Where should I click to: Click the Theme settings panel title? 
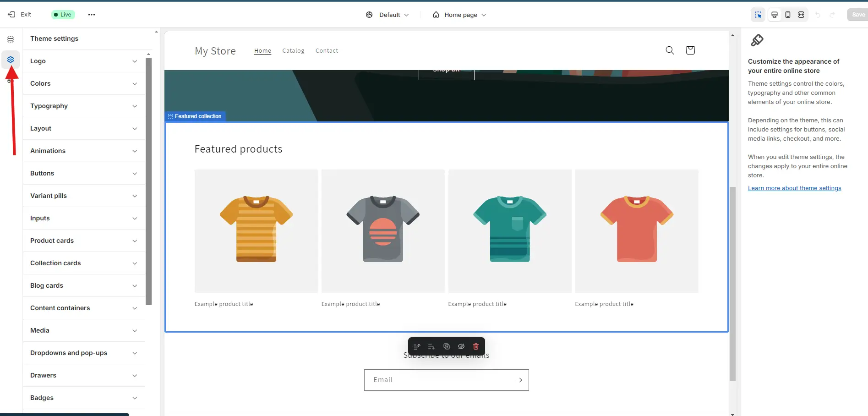[54, 38]
